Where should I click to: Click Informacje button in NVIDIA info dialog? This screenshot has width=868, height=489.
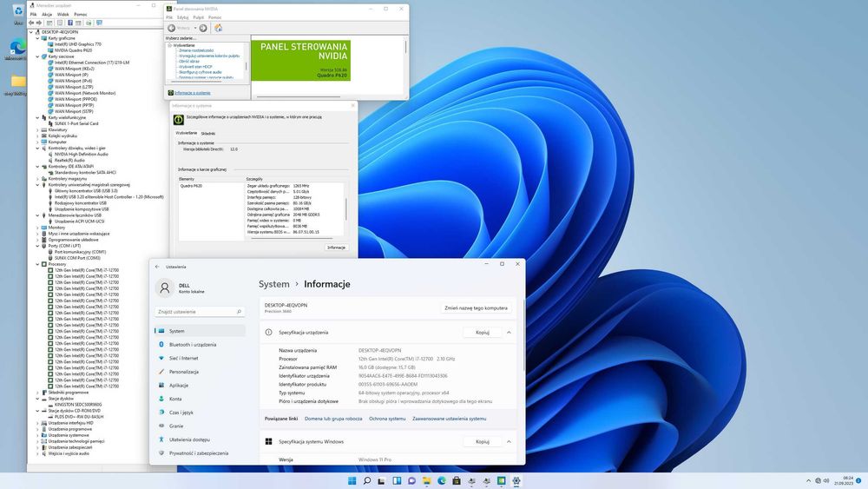coord(336,248)
